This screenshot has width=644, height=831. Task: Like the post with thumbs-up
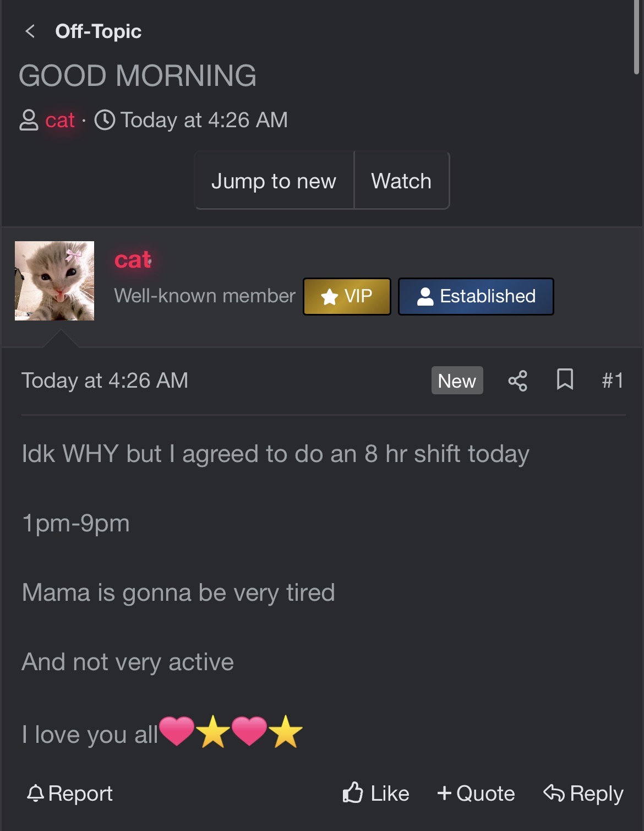click(376, 793)
